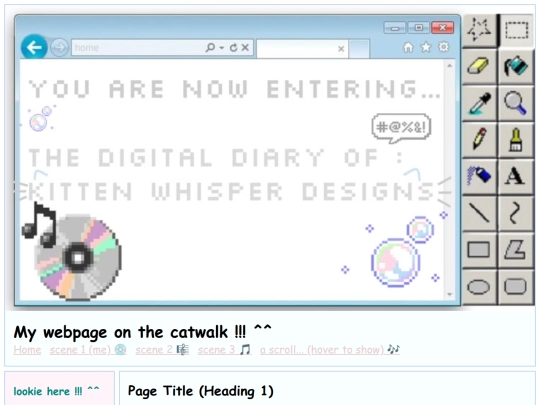Visit the 'scene 3' link
540x405 pixels.
coord(224,350)
